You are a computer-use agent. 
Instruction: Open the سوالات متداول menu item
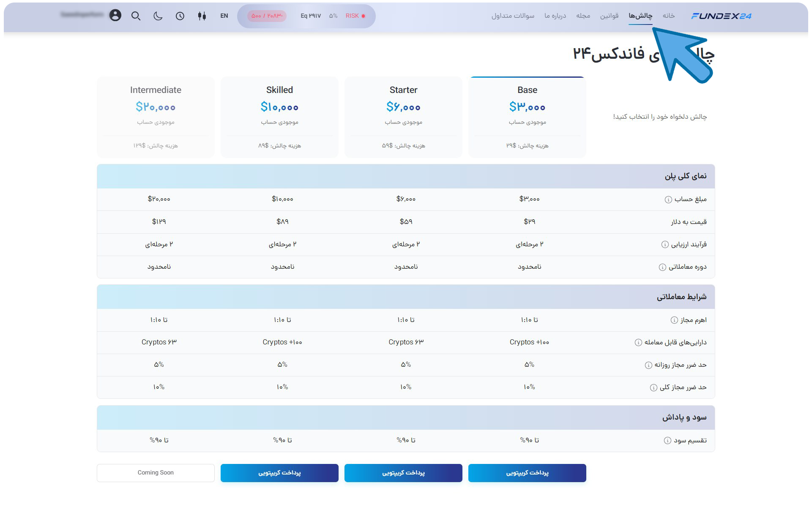pyautogui.click(x=513, y=16)
